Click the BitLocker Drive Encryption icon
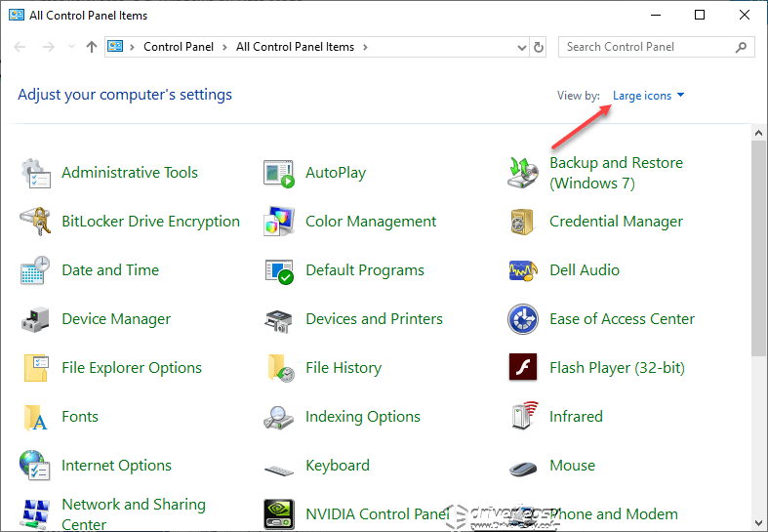Viewport: 768px width, 532px height. [35, 222]
